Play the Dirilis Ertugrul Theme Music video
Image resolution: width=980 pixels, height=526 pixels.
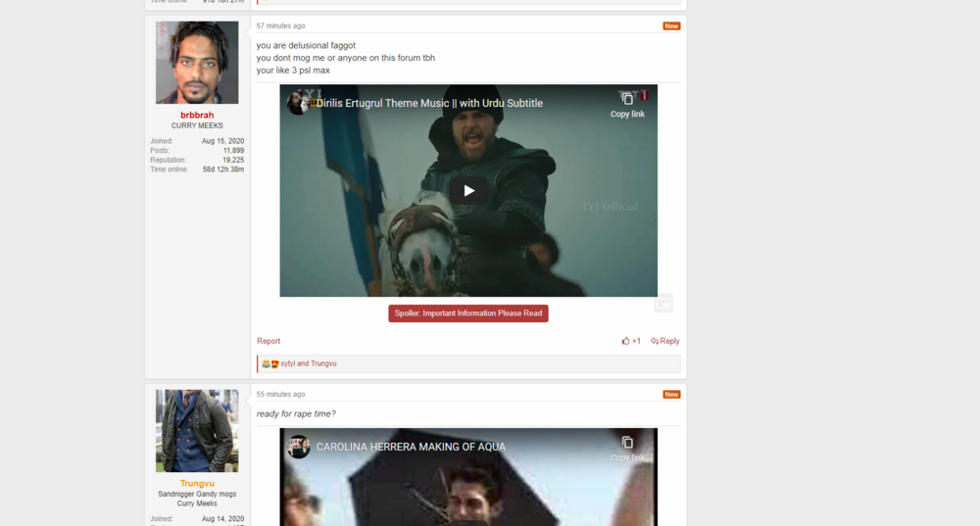click(468, 191)
